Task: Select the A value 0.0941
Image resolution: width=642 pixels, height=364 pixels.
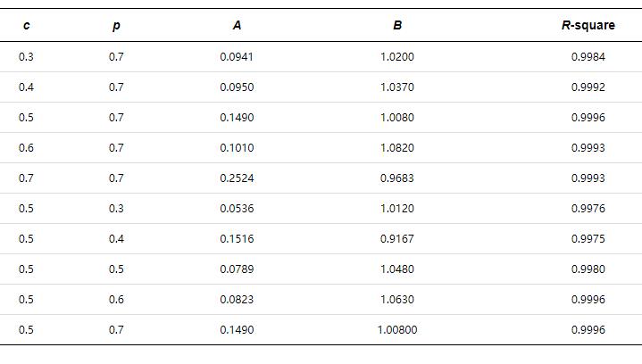Action: pos(237,57)
